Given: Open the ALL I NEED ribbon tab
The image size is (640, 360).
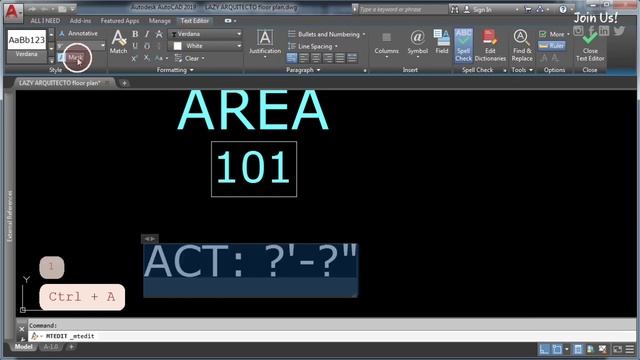Looking at the screenshot, I should click(45, 20).
